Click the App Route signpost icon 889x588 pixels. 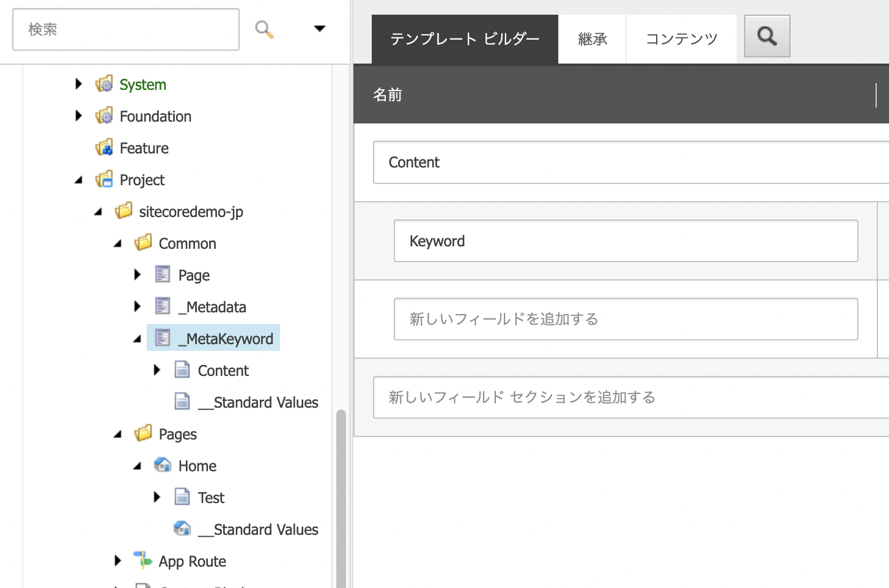click(143, 560)
